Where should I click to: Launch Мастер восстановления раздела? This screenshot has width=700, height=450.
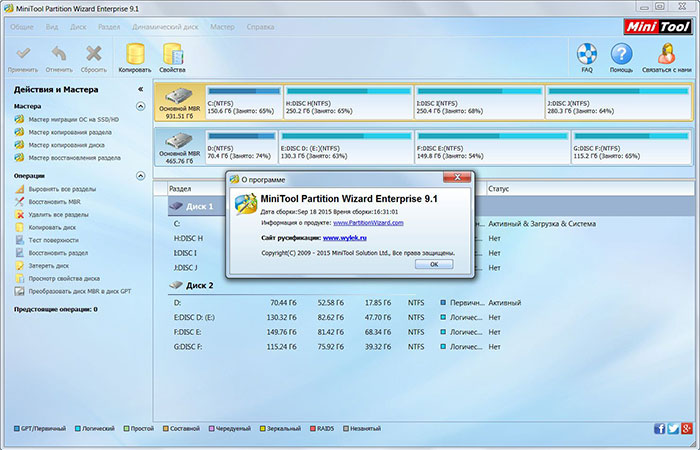point(67,158)
